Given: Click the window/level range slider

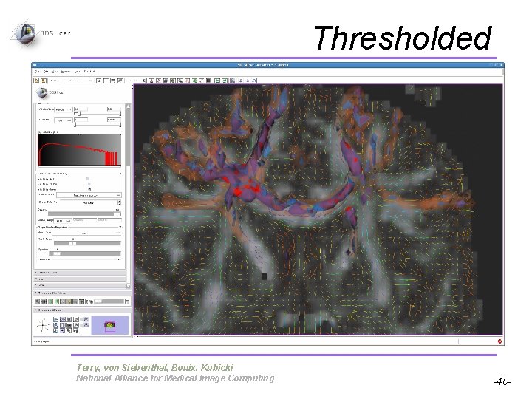Looking at the screenshot, I should (98, 114).
